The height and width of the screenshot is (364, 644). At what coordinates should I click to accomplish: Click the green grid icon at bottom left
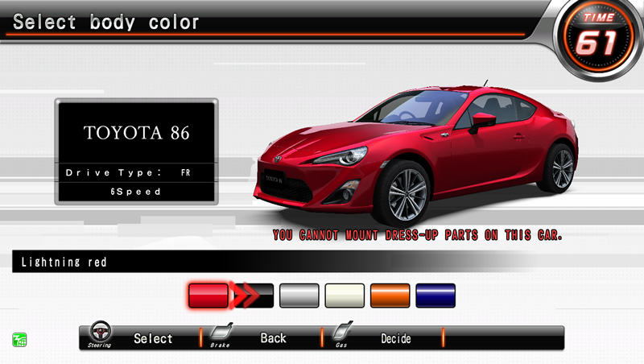(x=19, y=340)
